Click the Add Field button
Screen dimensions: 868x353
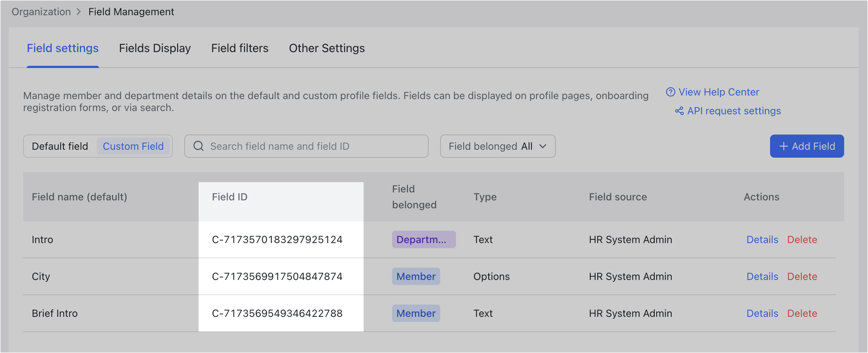point(807,146)
